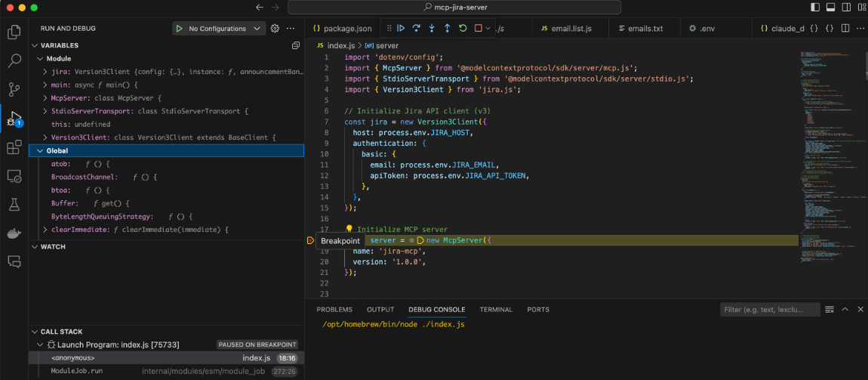868x380 pixels.
Task: Click the Step Over debug icon
Action: click(x=416, y=28)
